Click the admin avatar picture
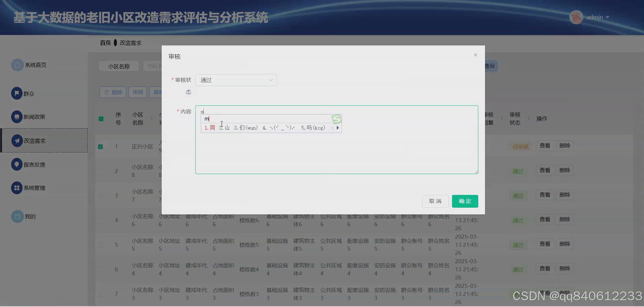This screenshot has height=307, width=644. click(x=576, y=17)
